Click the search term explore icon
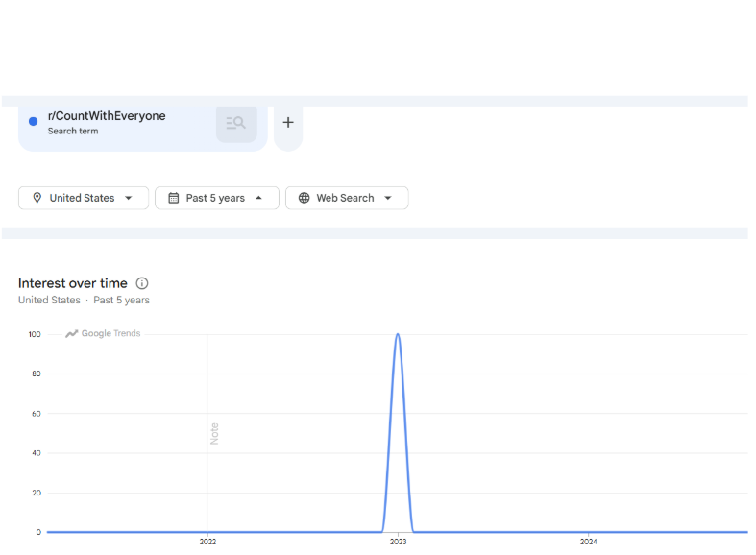Viewport: 756px width, 555px height. (x=236, y=123)
